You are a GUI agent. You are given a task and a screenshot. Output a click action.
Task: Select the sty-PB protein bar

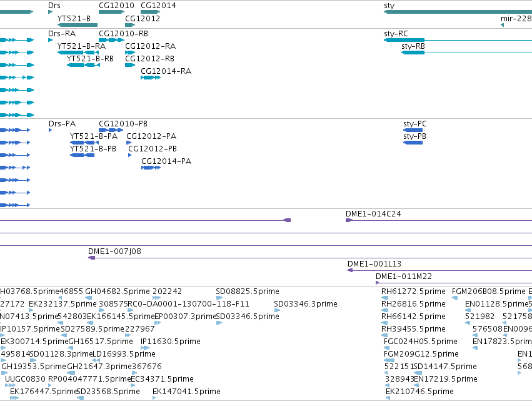click(x=413, y=143)
